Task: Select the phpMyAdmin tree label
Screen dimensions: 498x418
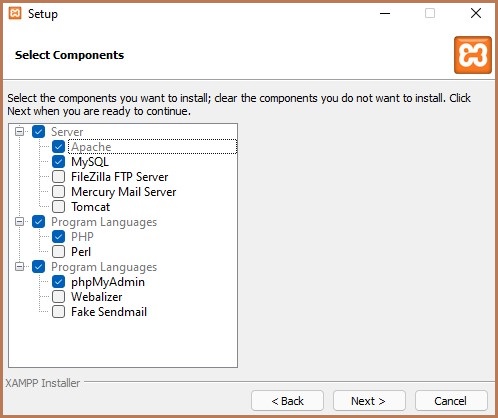Action: (x=108, y=282)
